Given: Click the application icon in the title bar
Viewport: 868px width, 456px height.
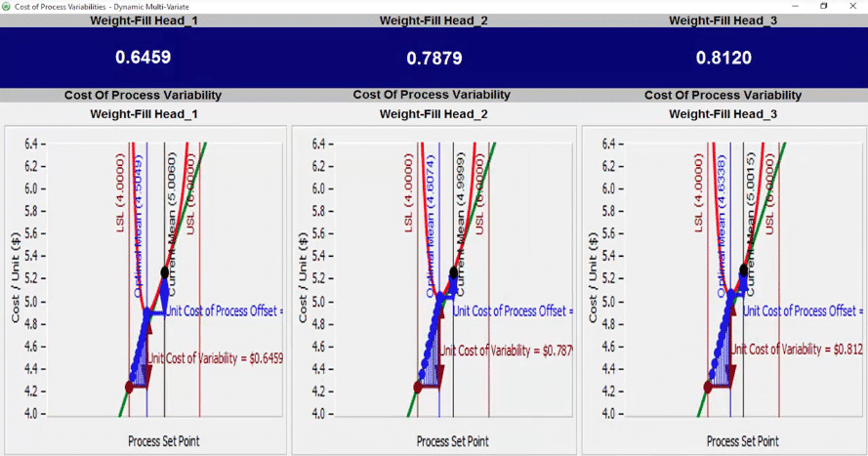Looking at the screenshot, I should [x=6, y=6].
